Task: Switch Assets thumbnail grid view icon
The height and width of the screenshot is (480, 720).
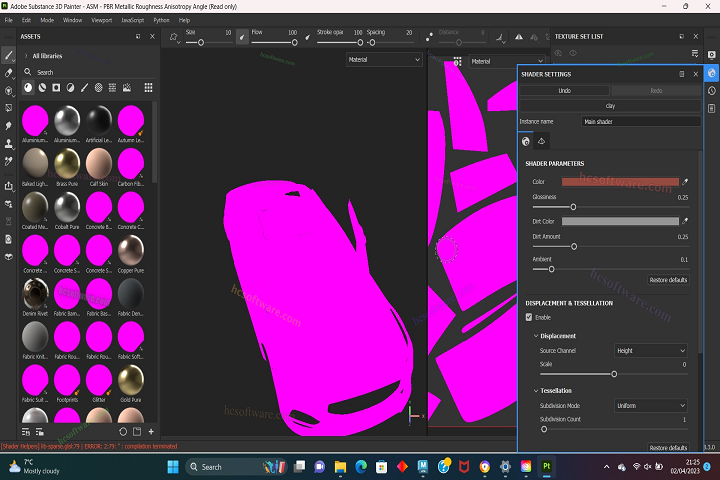Action: click(x=148, y=88)
